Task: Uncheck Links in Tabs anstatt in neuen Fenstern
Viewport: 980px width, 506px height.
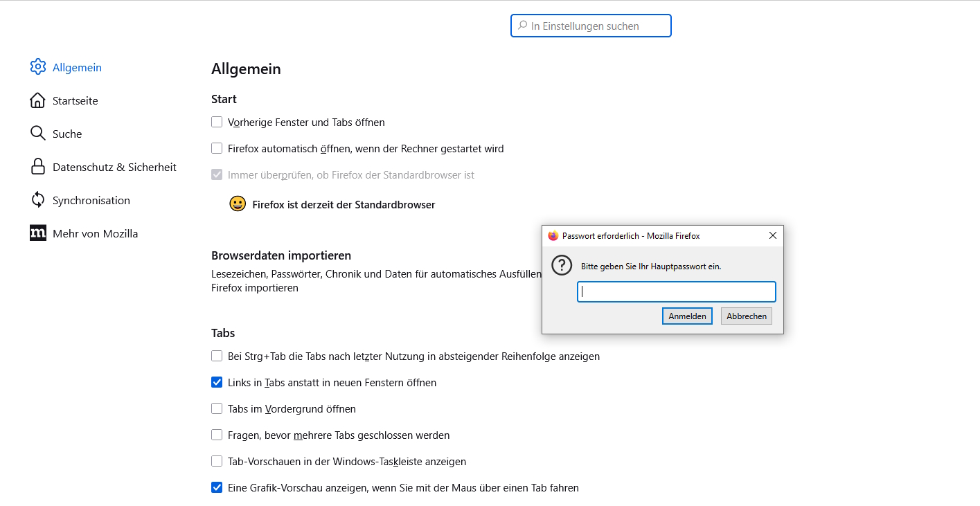Action: tap(217, 383)
